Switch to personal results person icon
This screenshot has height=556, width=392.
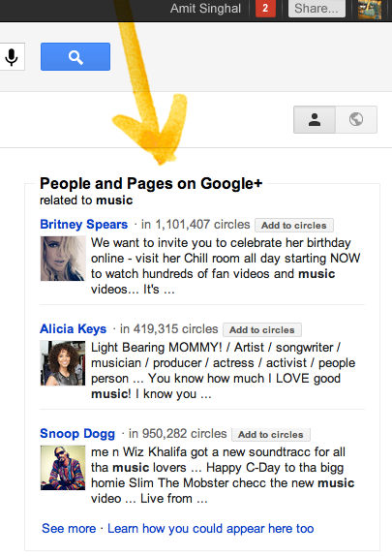[x=315, y=119]
